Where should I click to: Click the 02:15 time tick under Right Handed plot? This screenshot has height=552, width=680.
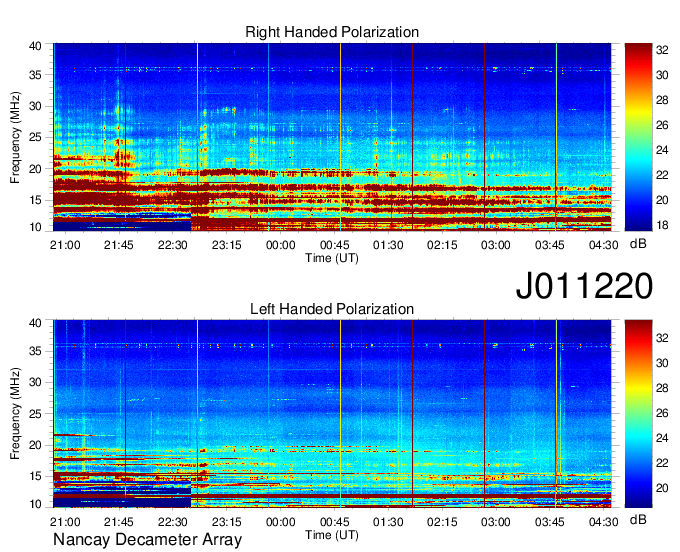click(442, 245)
